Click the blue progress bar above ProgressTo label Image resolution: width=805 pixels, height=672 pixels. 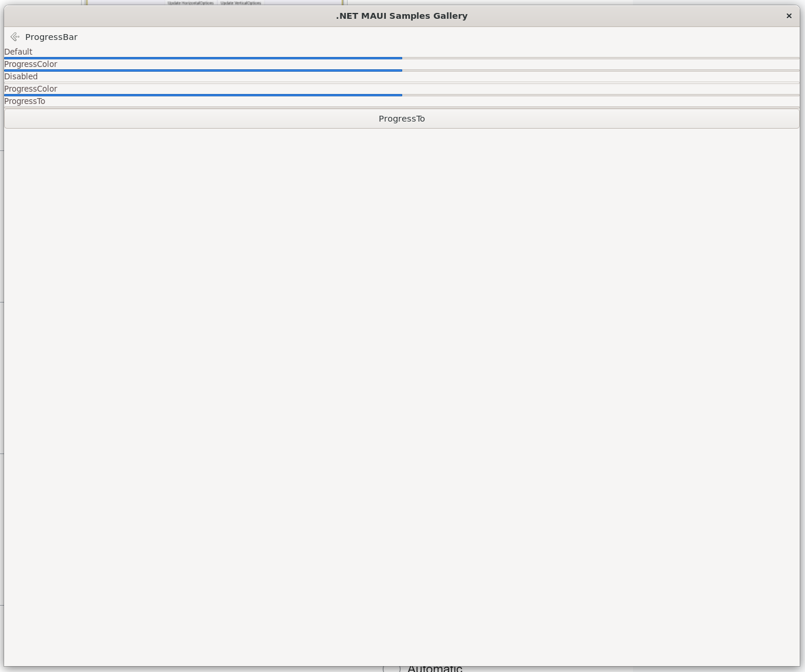tap(203, 95)
